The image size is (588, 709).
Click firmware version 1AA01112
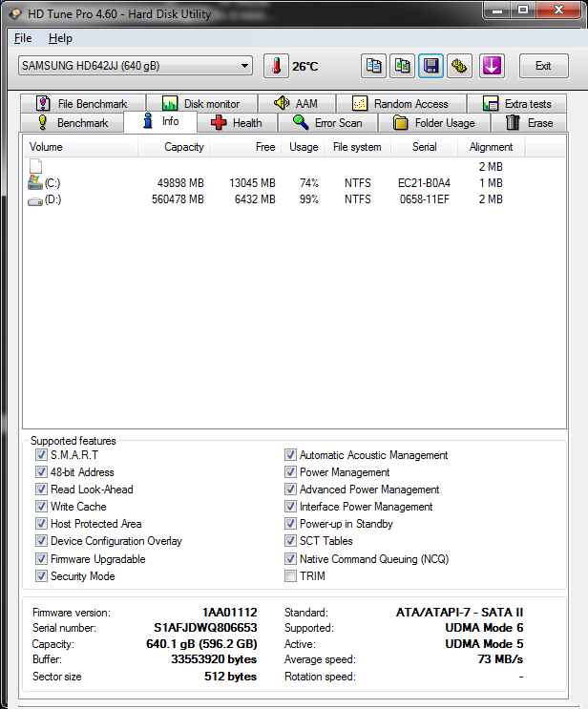click(230, 613)
